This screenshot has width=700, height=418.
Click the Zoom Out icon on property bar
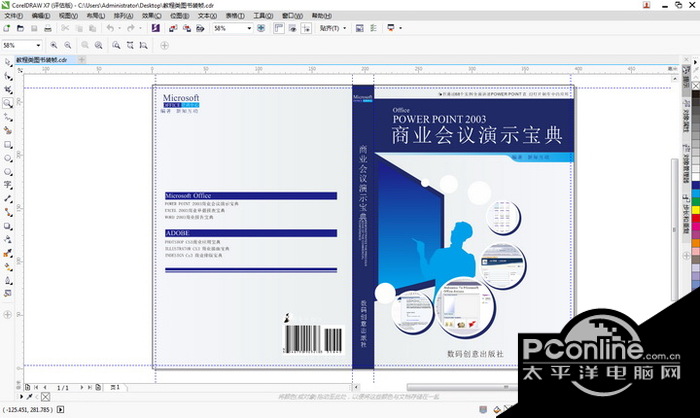tap(67, 45)
